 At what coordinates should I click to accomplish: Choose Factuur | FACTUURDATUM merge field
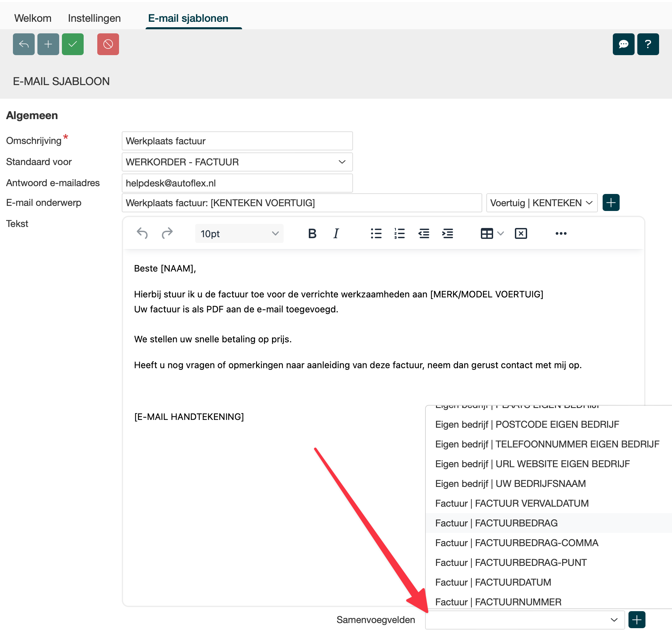tap(493, 582)
